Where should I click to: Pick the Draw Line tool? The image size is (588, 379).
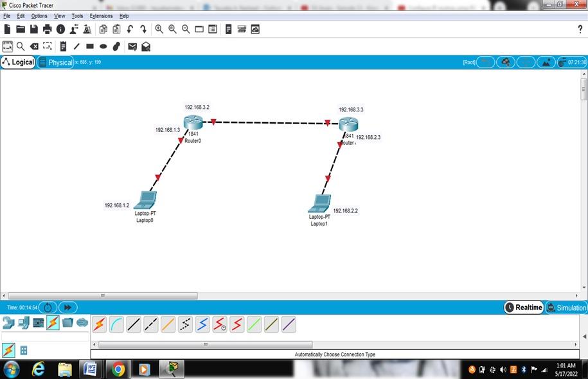pos(76,46)
